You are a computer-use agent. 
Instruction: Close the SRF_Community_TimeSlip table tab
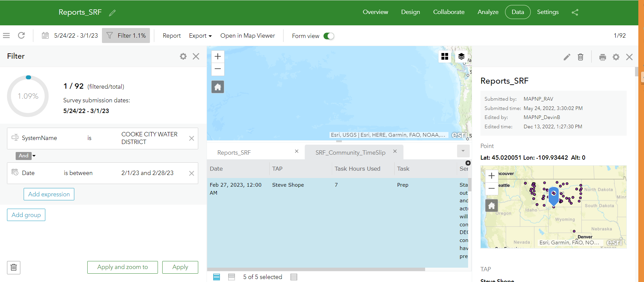click(395, 151)
